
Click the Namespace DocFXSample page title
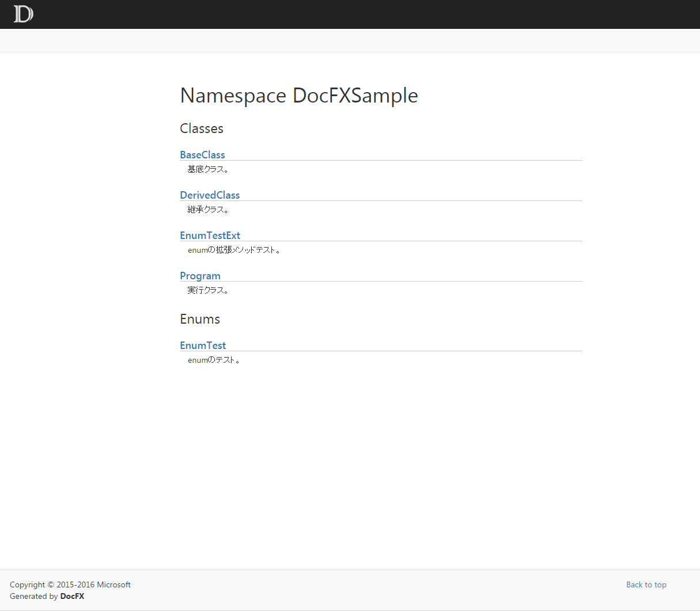pyautogui.click(x=299, y=96)
